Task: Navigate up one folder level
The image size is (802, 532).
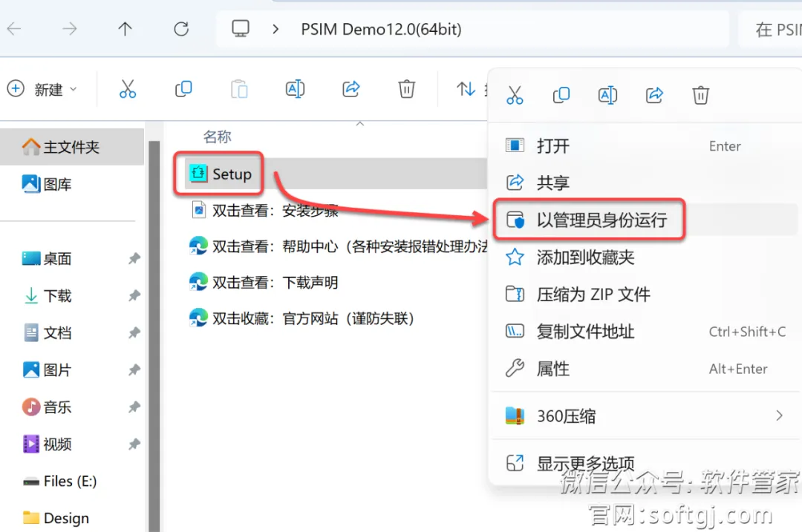Action: (x=125, y=29)
